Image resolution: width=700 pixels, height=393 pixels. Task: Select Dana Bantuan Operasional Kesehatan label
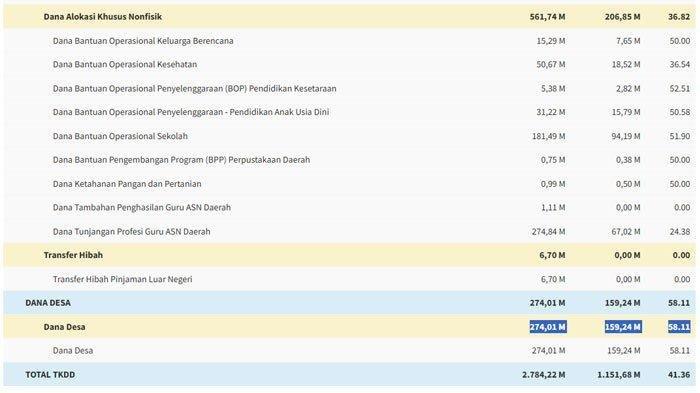pos(125,64)
